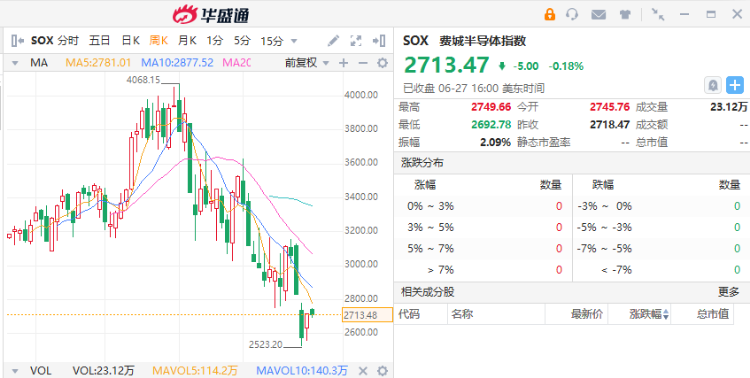Add SOX to watchlist plus button

(x=735, y=85)
